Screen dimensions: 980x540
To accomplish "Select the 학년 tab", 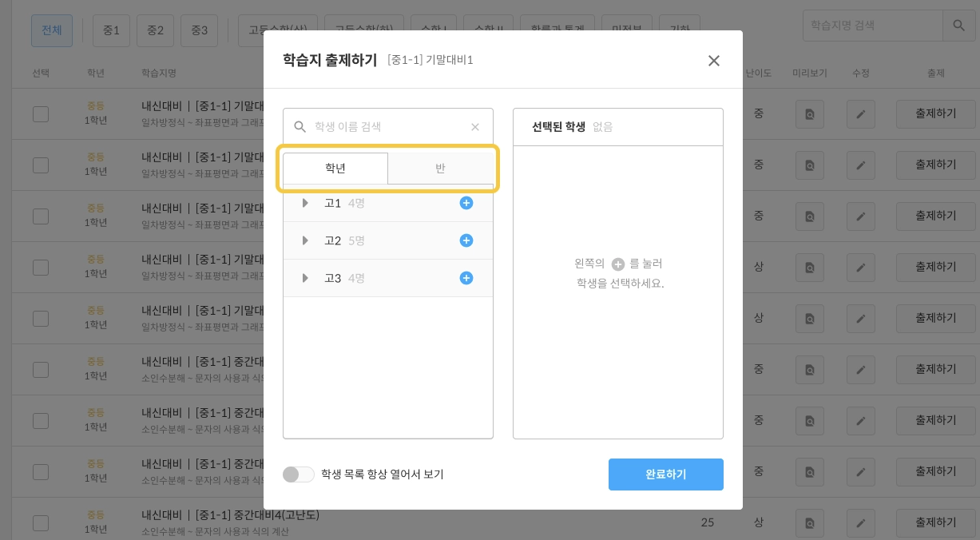I will pos(335,169).
